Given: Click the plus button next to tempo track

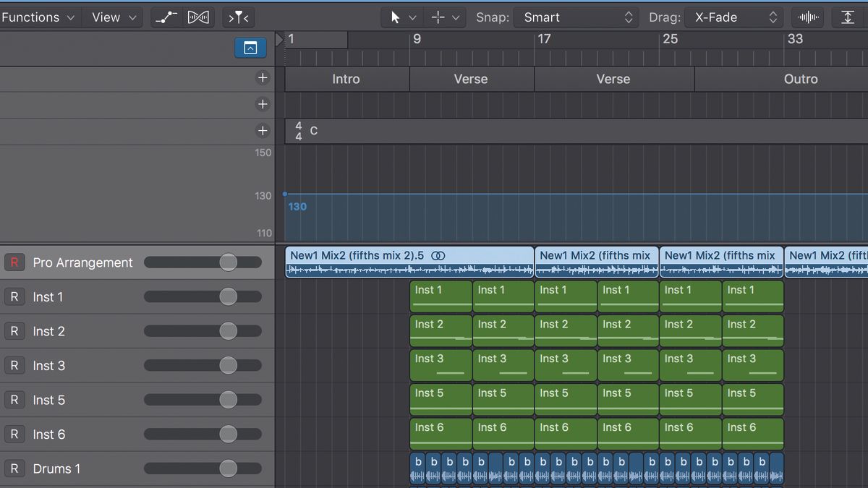Looking at the screenshot, I should click(x=263, y=131).
